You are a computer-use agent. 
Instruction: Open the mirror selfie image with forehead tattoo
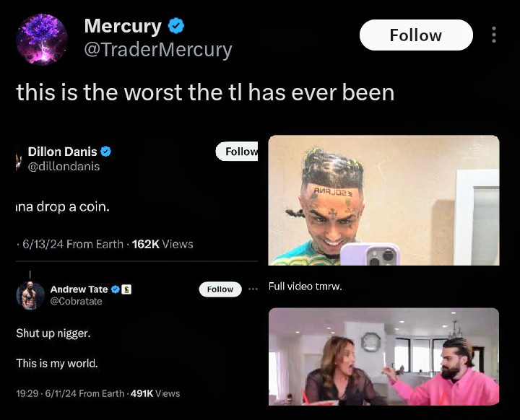pos(383,200)
